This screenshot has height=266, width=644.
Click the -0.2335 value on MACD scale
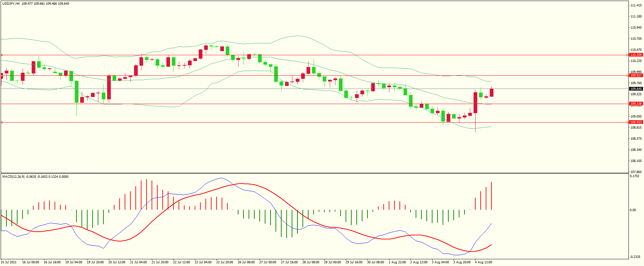tap(635, 257)
